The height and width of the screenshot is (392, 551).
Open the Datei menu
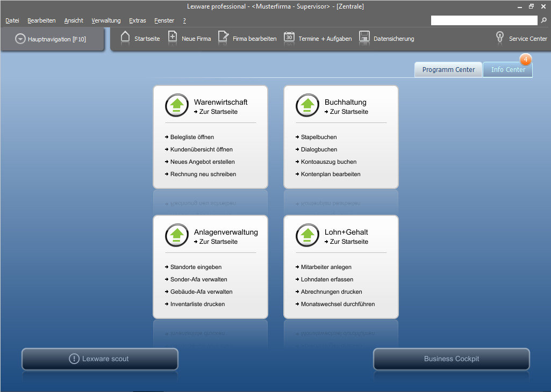coord(12,20)
